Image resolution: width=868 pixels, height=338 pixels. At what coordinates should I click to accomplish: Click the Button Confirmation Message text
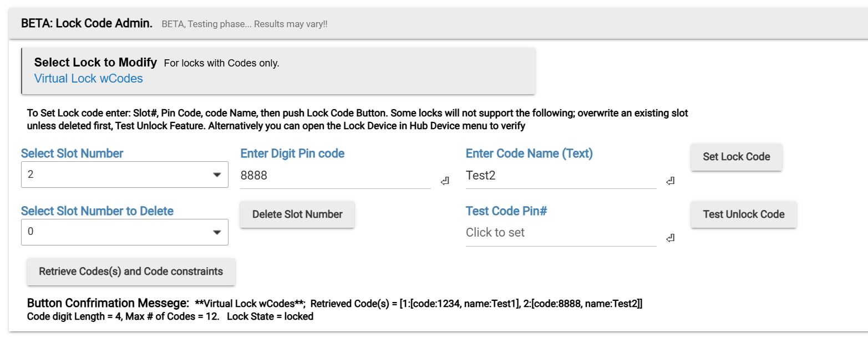[x=108, y=304]
